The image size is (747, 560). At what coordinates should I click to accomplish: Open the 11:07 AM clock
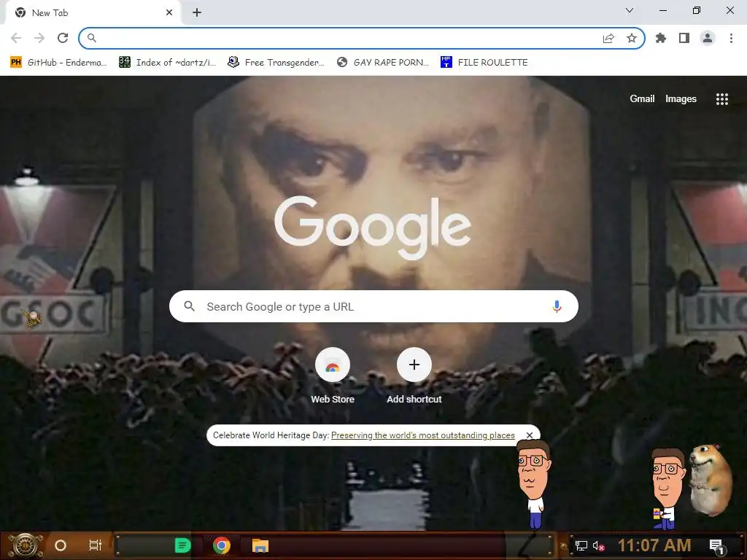tap(654, 545)
